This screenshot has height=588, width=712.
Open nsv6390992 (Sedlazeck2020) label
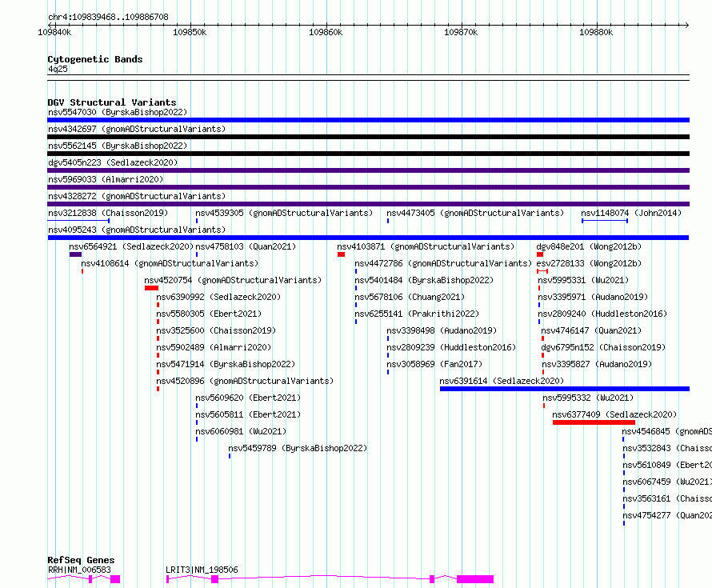click(x=218, y=297)
